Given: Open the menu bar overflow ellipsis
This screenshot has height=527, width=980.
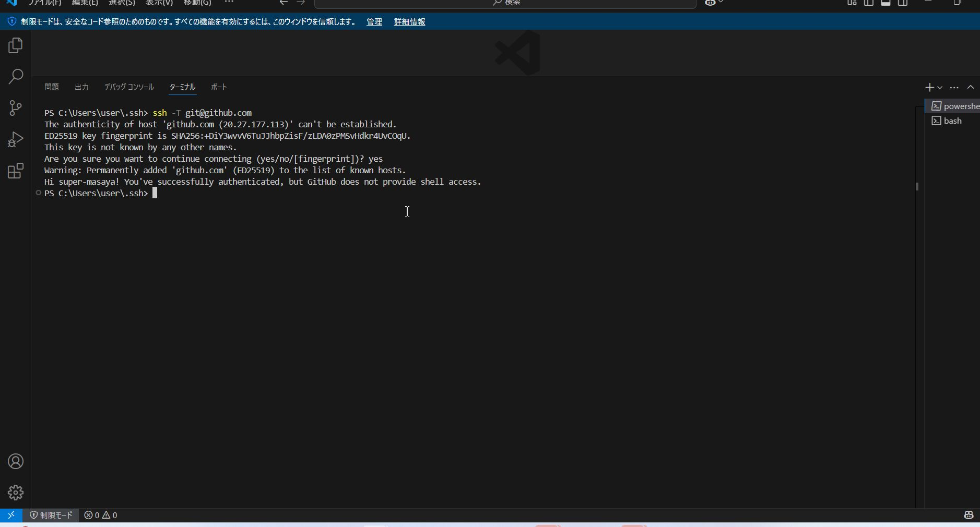Looking at the screenshot, I should point(229,3).
